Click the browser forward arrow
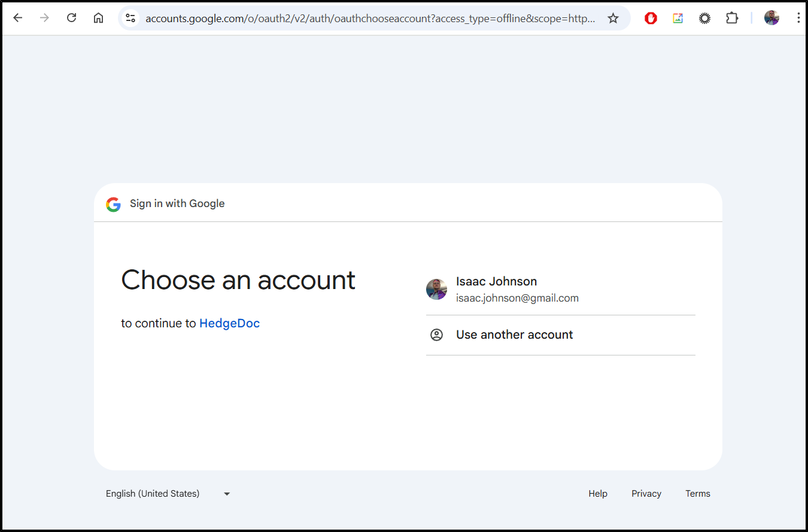 click(x=44, y=18)
